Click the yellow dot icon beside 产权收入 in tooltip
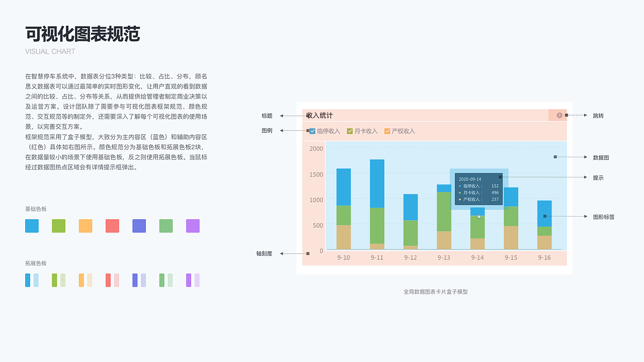This screenshot has width=644, height=362. [459, 199]
